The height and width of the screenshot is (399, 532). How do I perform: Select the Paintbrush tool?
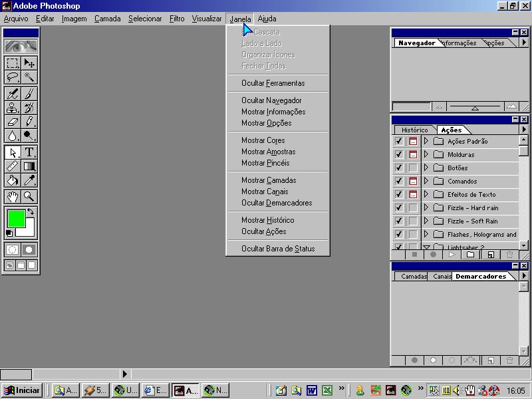[x=29, y=94]
